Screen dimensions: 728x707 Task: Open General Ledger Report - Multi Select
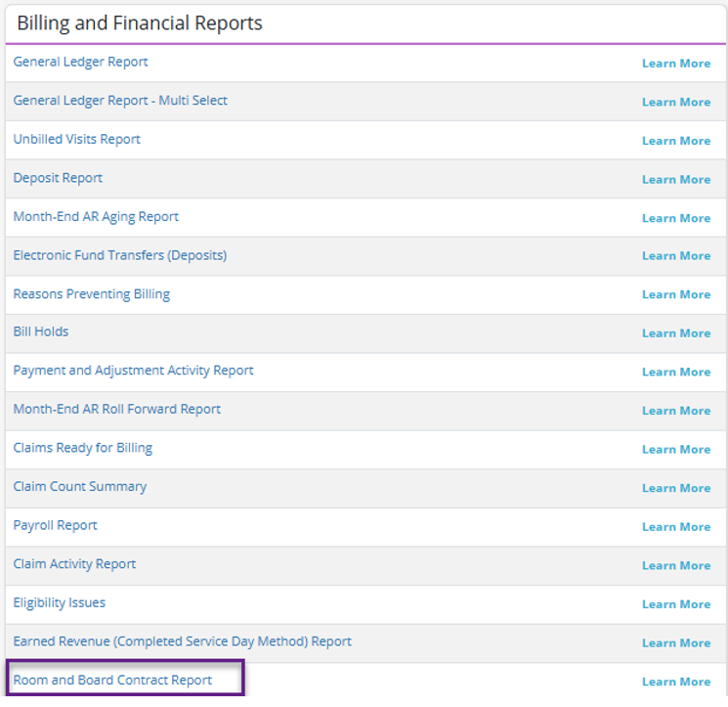coord(120,101)
